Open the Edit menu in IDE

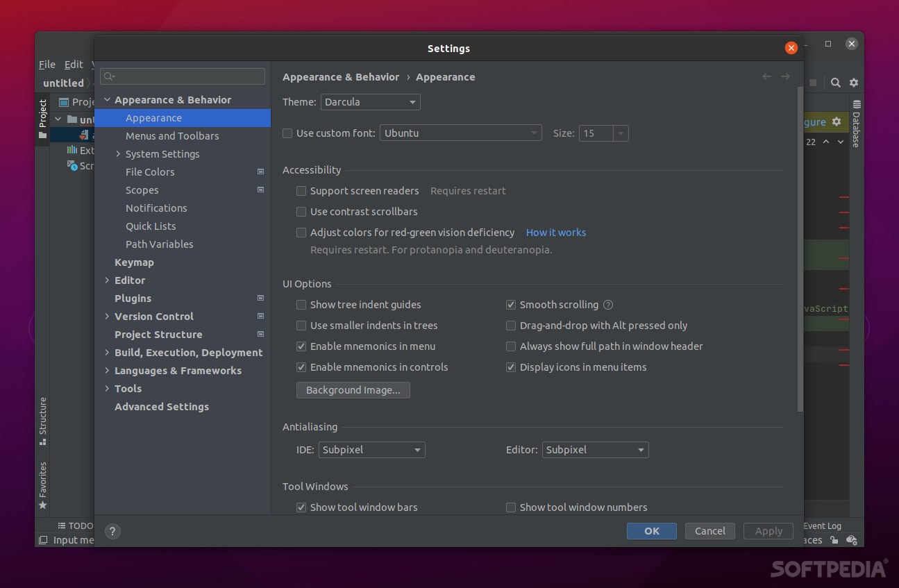coord(74,65)
